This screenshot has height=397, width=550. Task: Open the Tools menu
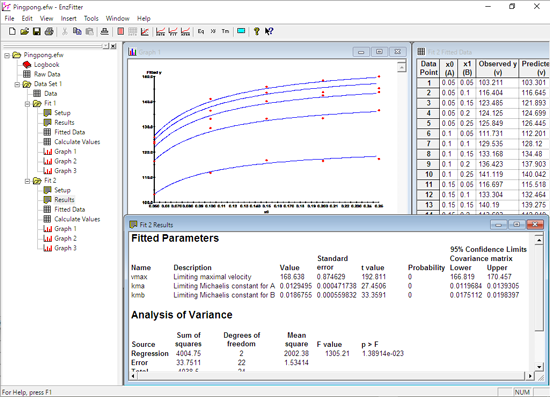(x=91, y=19)
